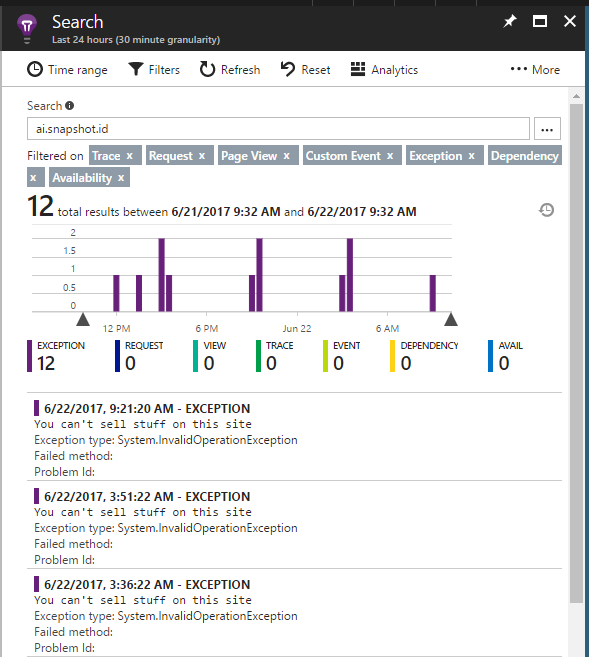This screenshot has height=657, width=589.
Task: Open the Time range option
Action: click(x=67, y=70)
